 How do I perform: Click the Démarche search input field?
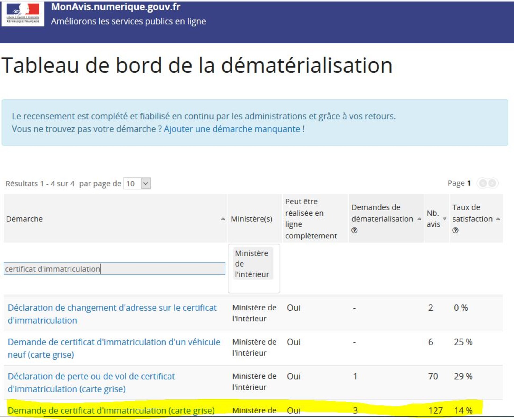(114, 269)
